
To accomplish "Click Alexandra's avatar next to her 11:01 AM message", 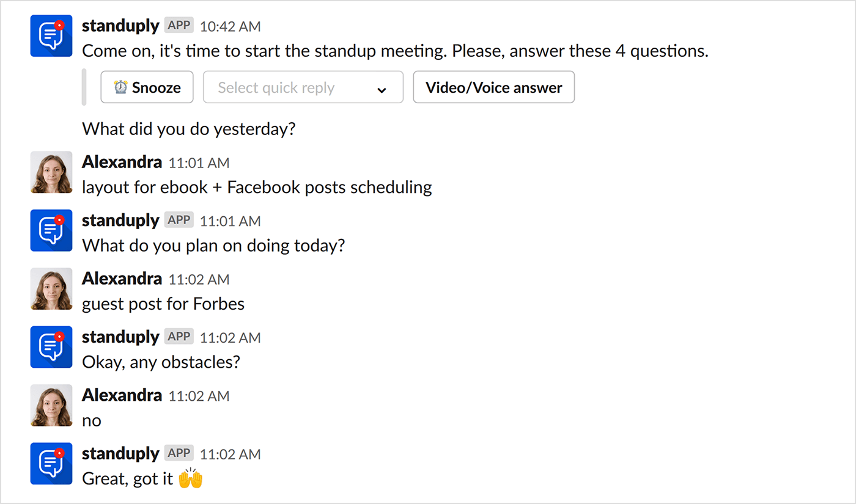I will tap(51, 172).
